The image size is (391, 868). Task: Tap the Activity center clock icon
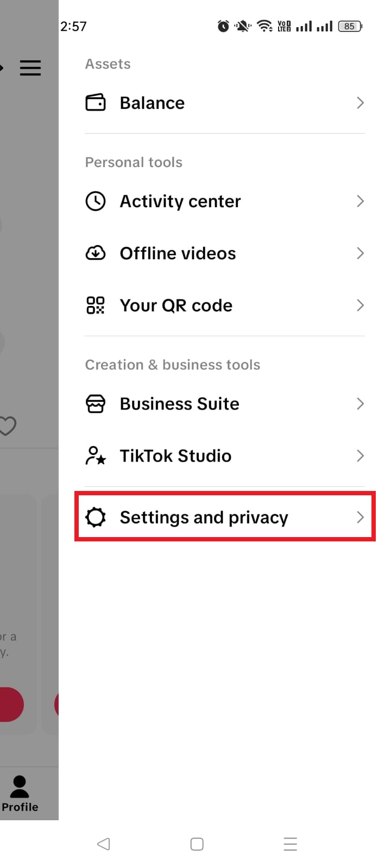pos(96,201)
